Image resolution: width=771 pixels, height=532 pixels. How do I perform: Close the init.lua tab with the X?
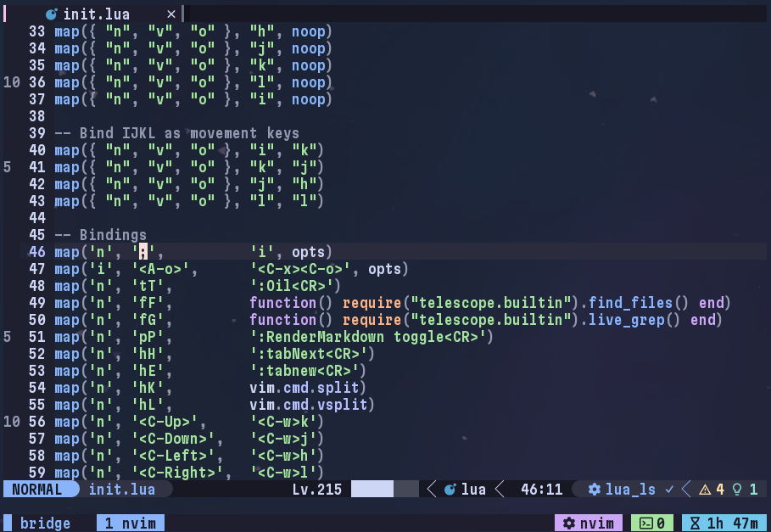170,14
